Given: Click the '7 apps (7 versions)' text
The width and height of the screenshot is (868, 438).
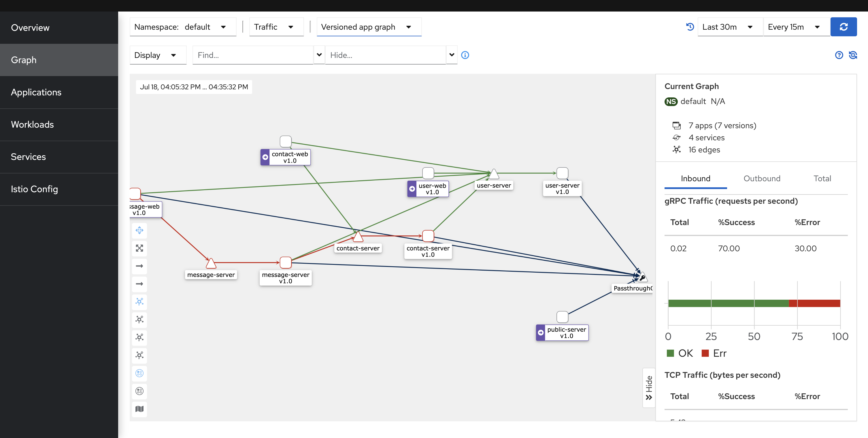Looking at the screenshot, I should click(722, 126).
